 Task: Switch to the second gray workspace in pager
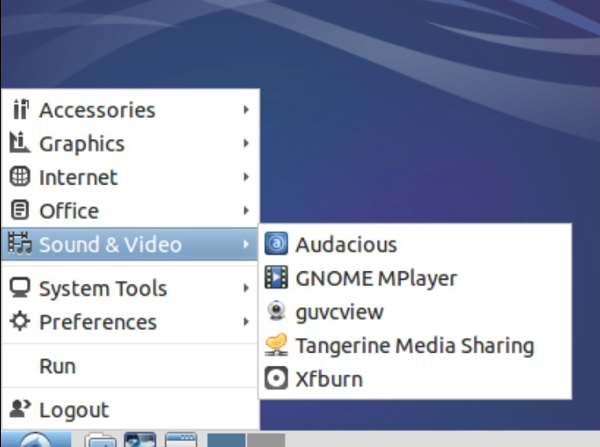click(266, 440)
